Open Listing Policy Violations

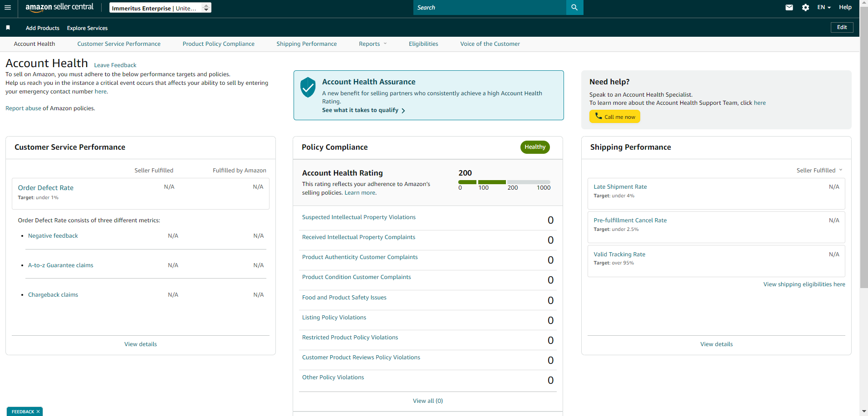tap(334, 318)
